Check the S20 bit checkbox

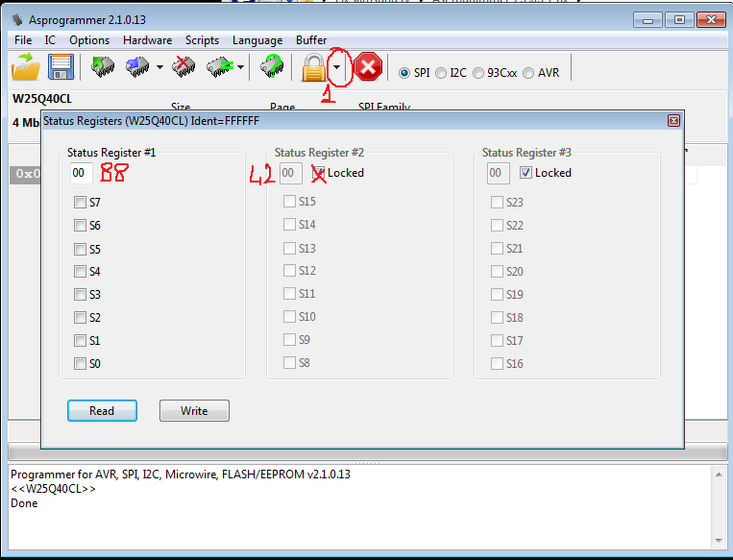[x=497, y=272]
